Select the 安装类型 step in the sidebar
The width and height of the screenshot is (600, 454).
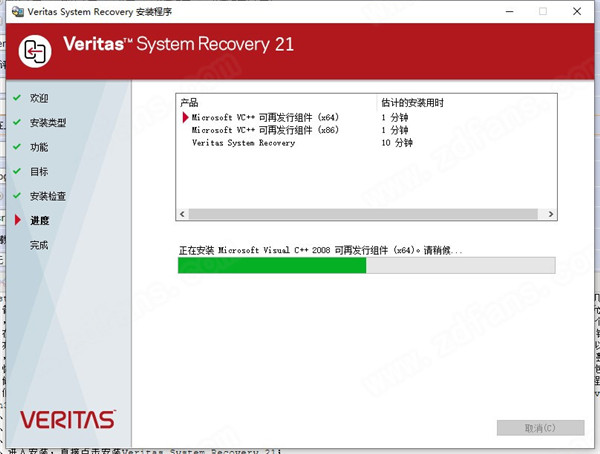48,123
